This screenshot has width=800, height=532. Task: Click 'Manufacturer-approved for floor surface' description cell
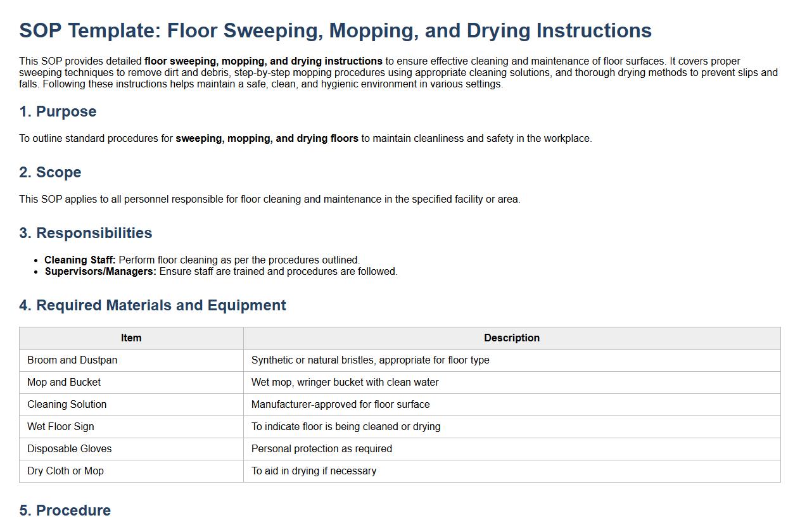(340, 405)
